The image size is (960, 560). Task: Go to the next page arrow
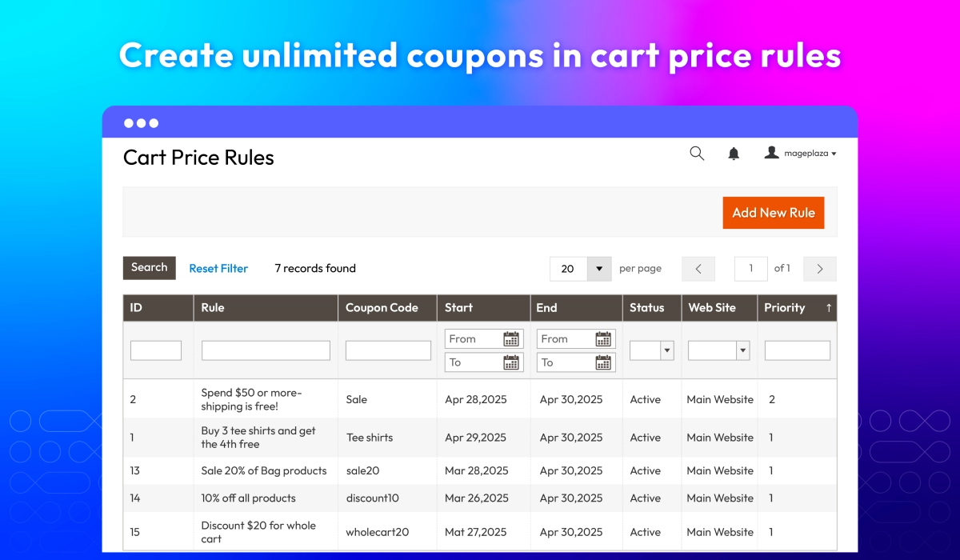click(x=819, y=269)
